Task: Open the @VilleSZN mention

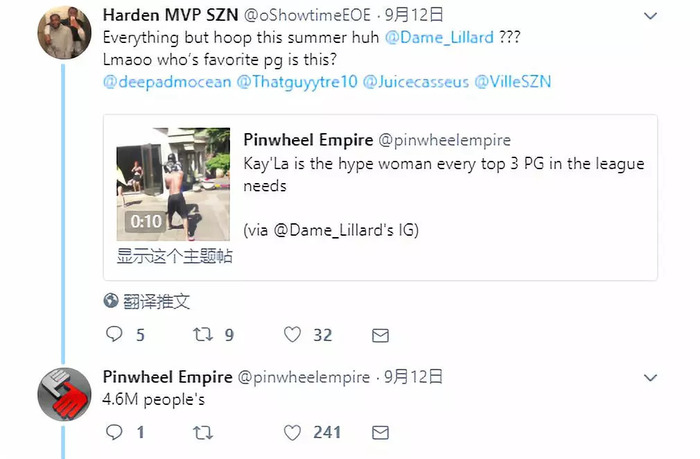Action: pyautogui.click(x=512, y=82)
